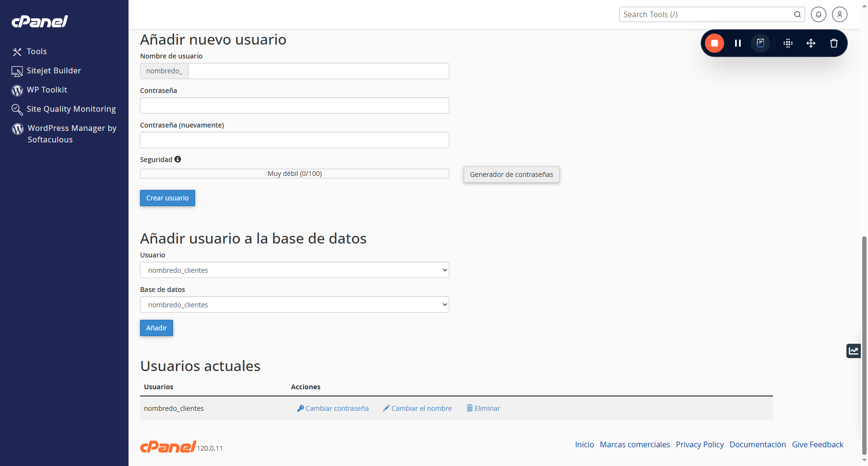This screenshot has width=868, height=466.
Task: Open the user account icon
Action: coord(839,14)
